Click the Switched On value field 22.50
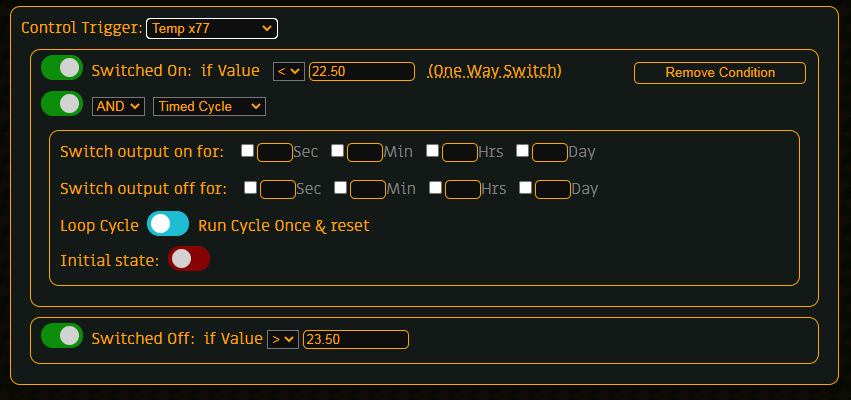This screenshot has width=851, height=400. (x=362, y=71)
